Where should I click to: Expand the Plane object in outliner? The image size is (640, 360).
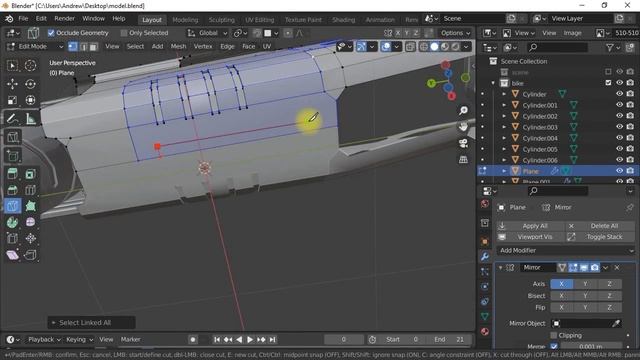coord(504,171)
